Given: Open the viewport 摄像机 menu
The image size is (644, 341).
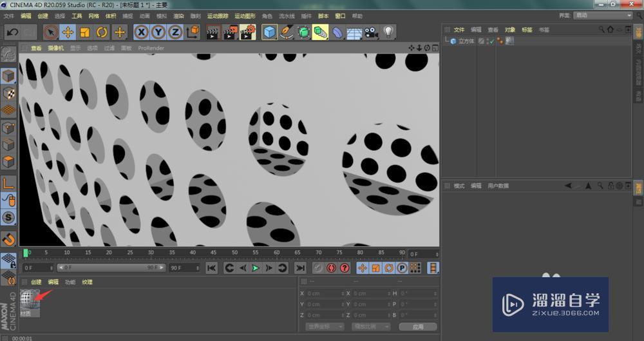Looking at the screenshot, I should [x=55, y=48].
